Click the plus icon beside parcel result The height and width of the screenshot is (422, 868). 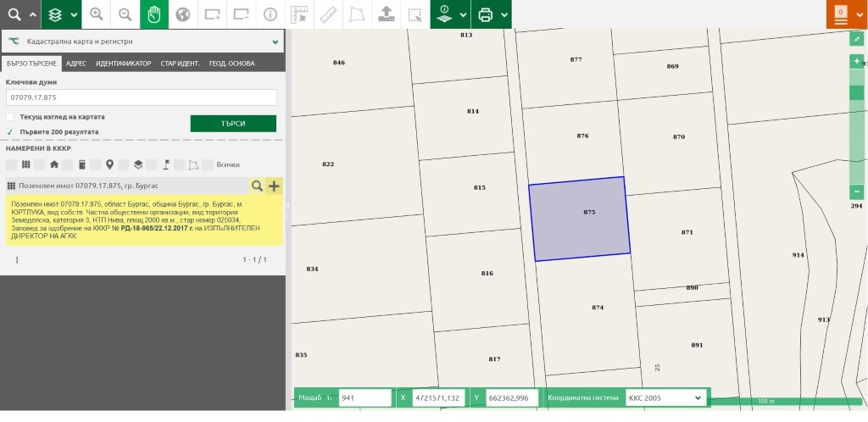point(274,186)
